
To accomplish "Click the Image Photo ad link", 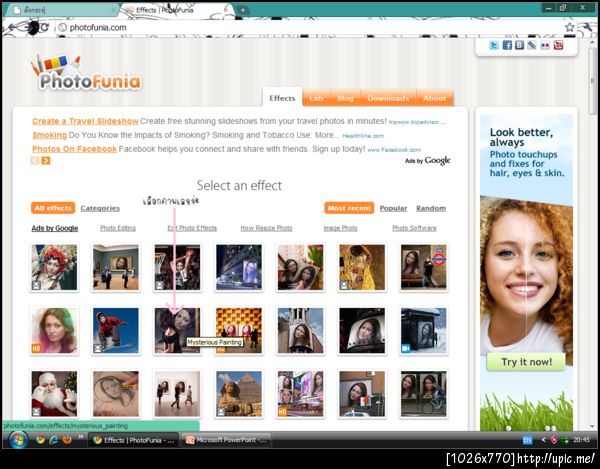I will coord(341,228).
